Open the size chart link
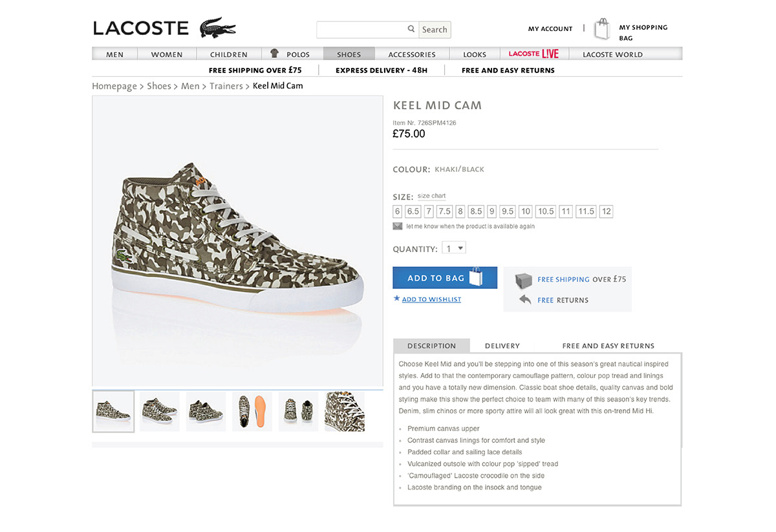The image size is (776, 532). pos(432,196)
